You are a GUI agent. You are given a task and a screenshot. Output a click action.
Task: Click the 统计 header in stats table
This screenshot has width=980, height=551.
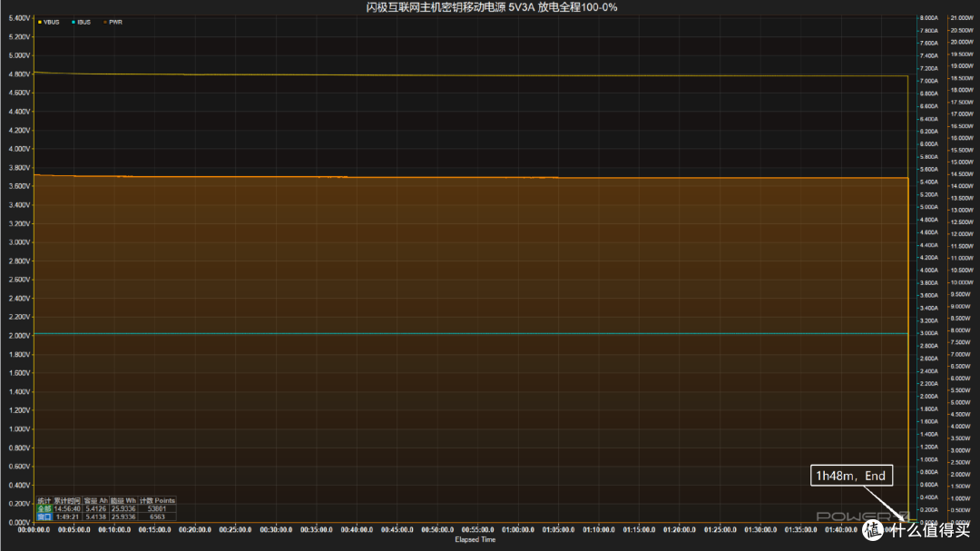click(44, 501)
